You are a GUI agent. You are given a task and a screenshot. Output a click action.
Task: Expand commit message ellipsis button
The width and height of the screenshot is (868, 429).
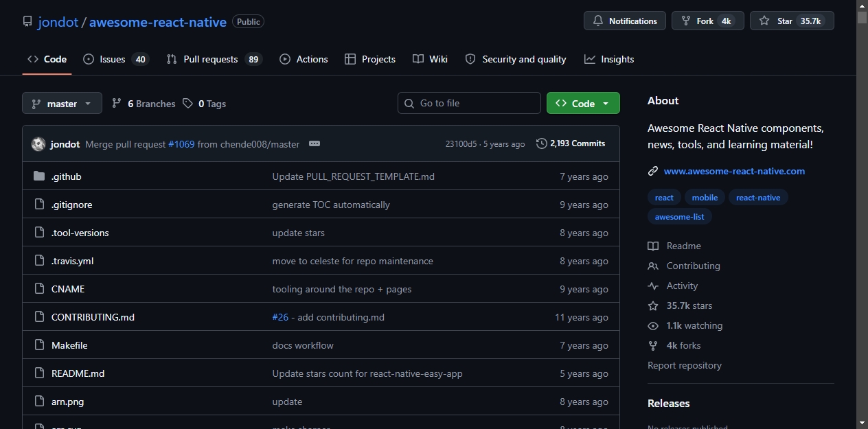click(315, 143)
